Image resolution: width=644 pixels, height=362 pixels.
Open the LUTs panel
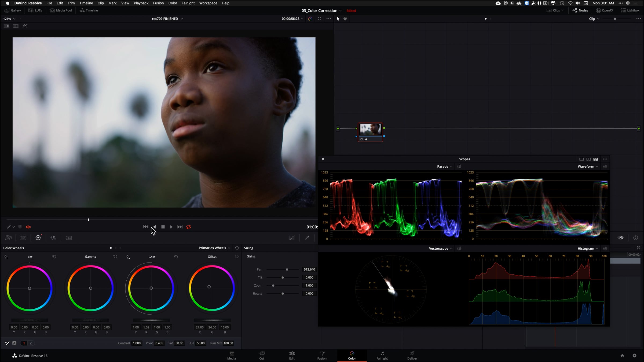[x=35, y=10]
